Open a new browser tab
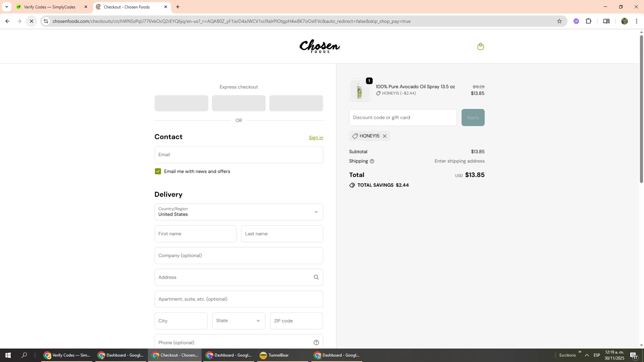 [178, 7]
